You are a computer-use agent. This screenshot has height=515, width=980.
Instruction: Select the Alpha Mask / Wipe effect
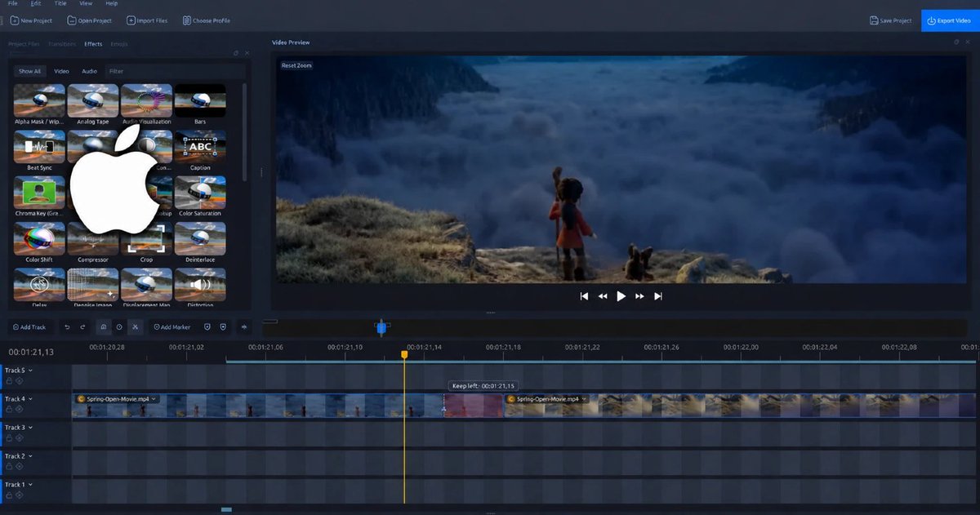click(x=39, y=104)
